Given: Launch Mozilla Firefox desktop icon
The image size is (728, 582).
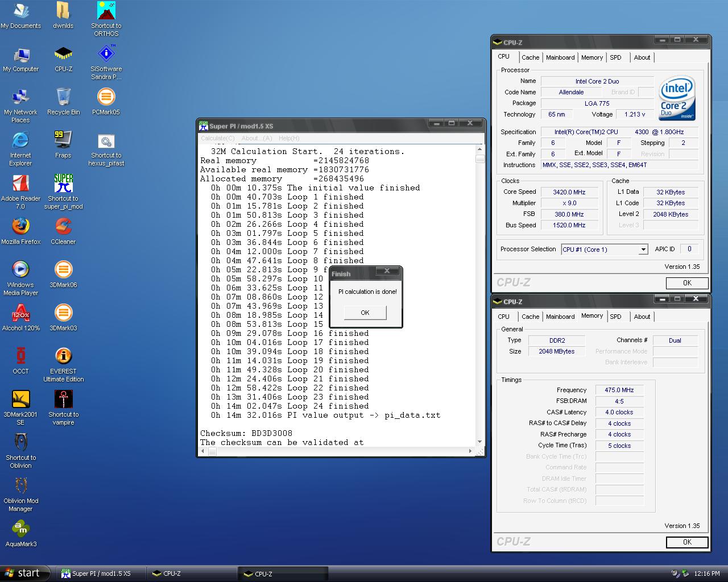Looking at the screenshot, I should click(21, 231).
